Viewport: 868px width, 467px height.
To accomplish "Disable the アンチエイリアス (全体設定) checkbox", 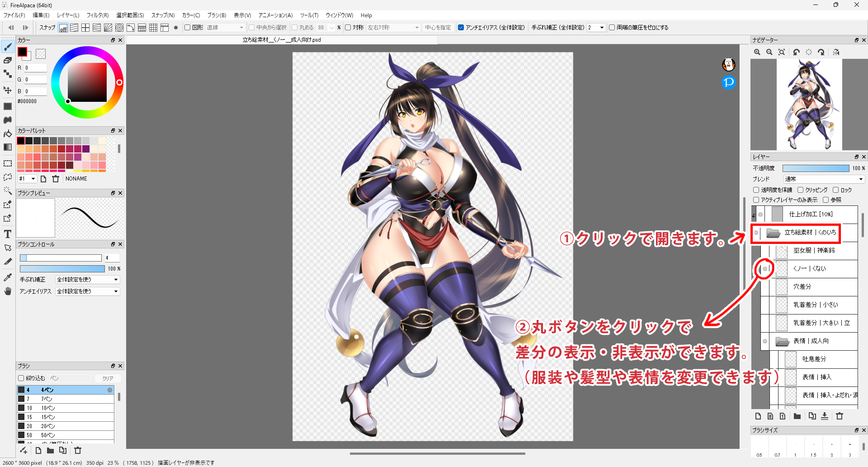I will pos(461,28).
